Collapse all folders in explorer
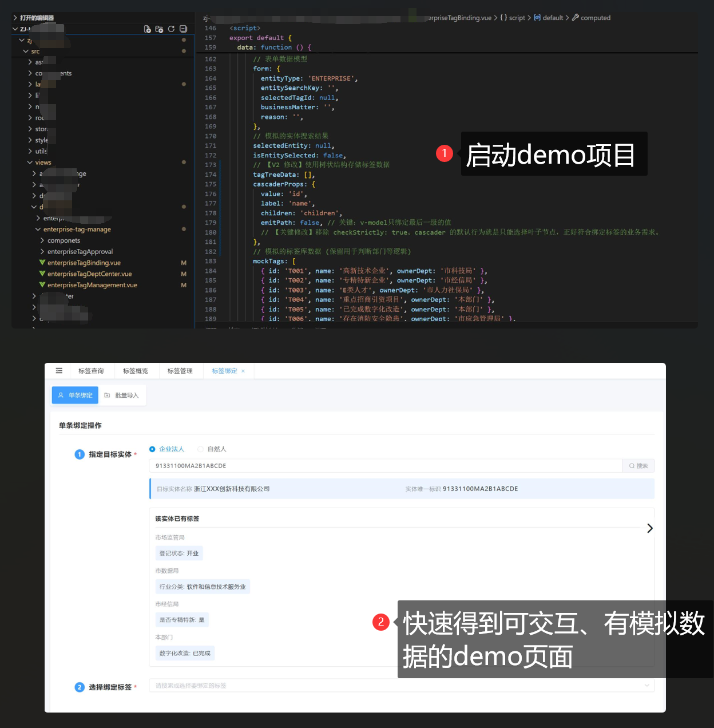 pos(183,29)
